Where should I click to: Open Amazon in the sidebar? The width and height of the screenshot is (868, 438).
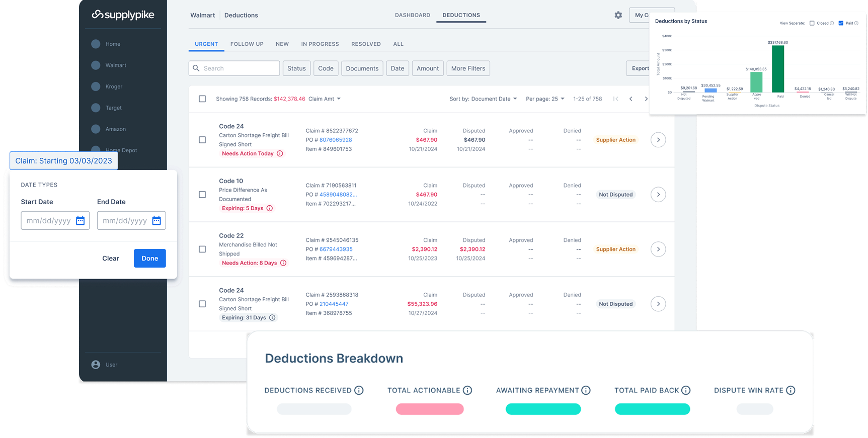[x=116, y=129]
